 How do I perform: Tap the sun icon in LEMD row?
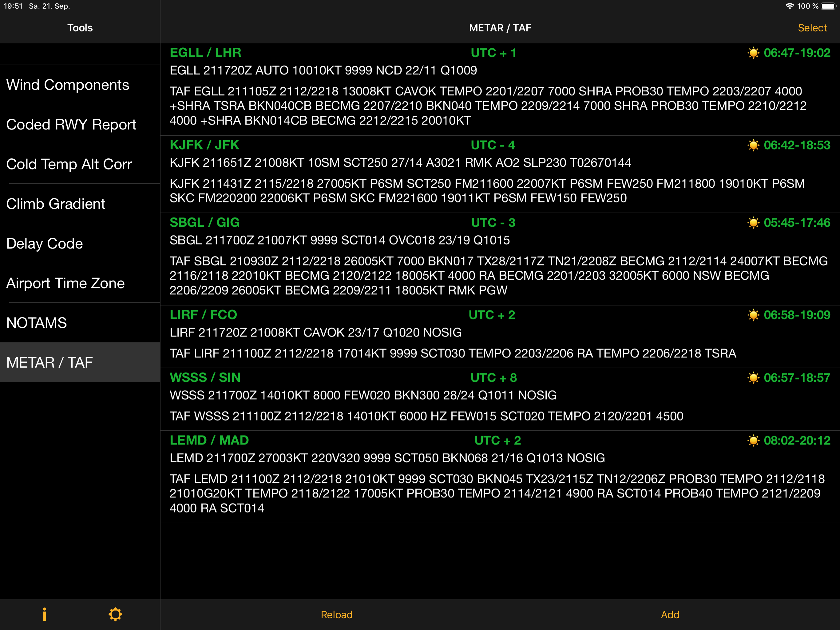pos(753,441)
